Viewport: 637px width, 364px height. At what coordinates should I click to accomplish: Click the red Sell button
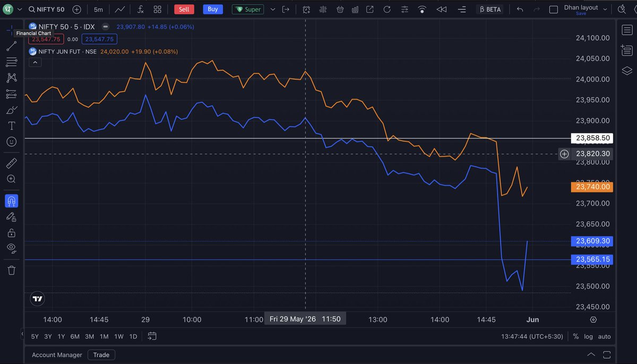click(184, 9)
